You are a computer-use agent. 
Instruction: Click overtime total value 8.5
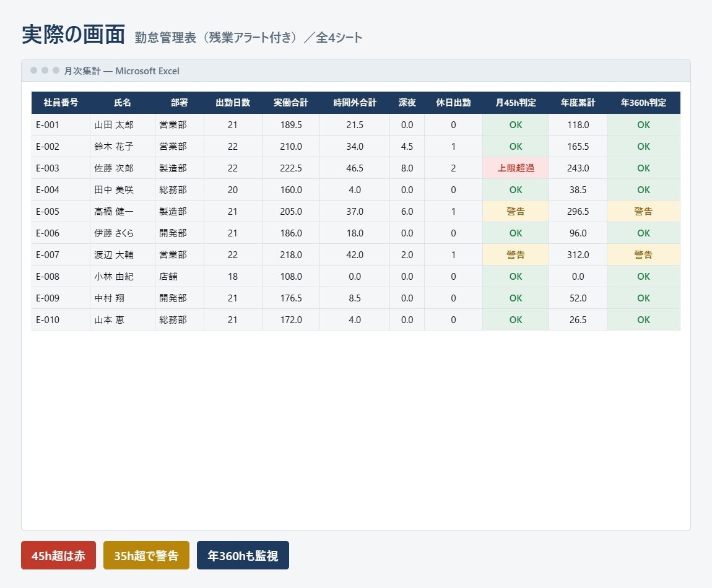coord(355,298)
